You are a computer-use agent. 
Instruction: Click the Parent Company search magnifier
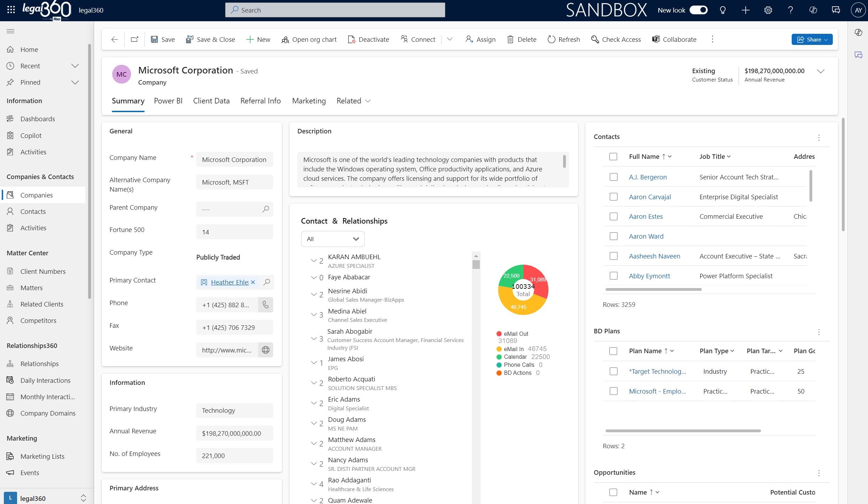click(x=266, y=209)
